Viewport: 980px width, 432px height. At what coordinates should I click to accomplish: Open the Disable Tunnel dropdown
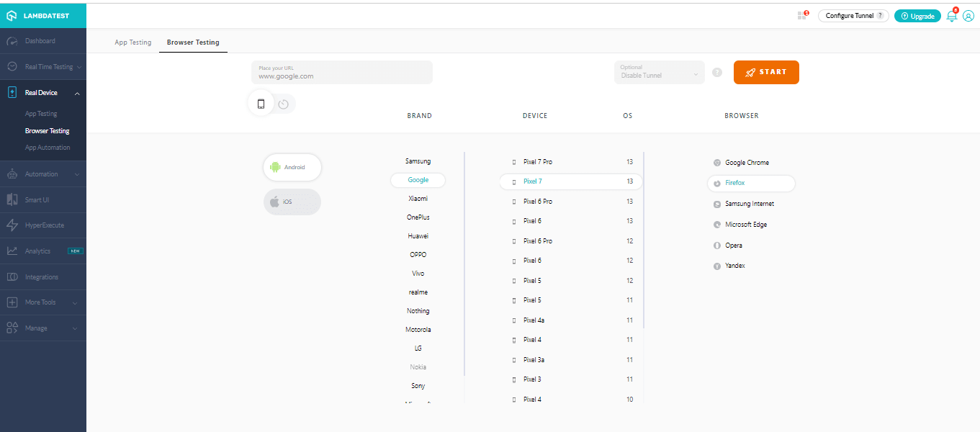pyautogui.click(x=660, y=72)
